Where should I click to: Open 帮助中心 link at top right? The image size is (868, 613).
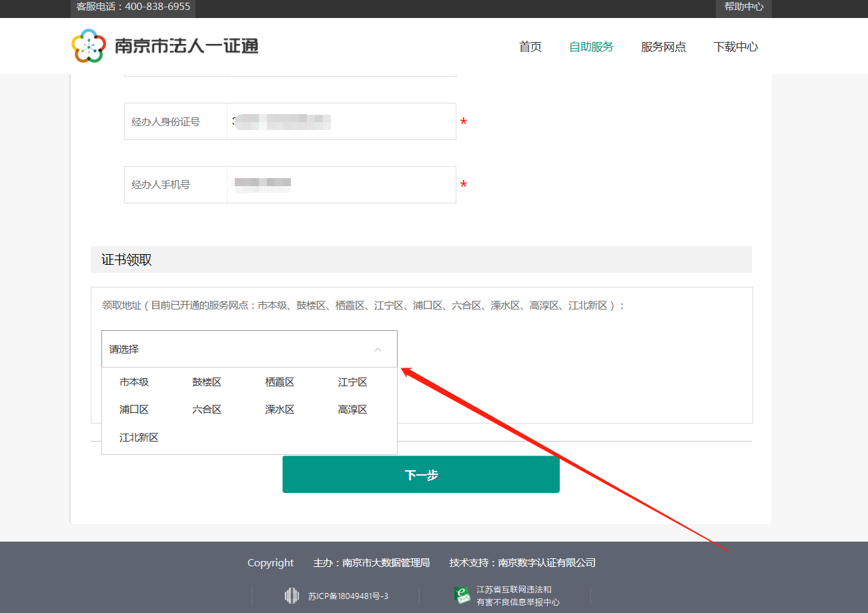[743, 7]
